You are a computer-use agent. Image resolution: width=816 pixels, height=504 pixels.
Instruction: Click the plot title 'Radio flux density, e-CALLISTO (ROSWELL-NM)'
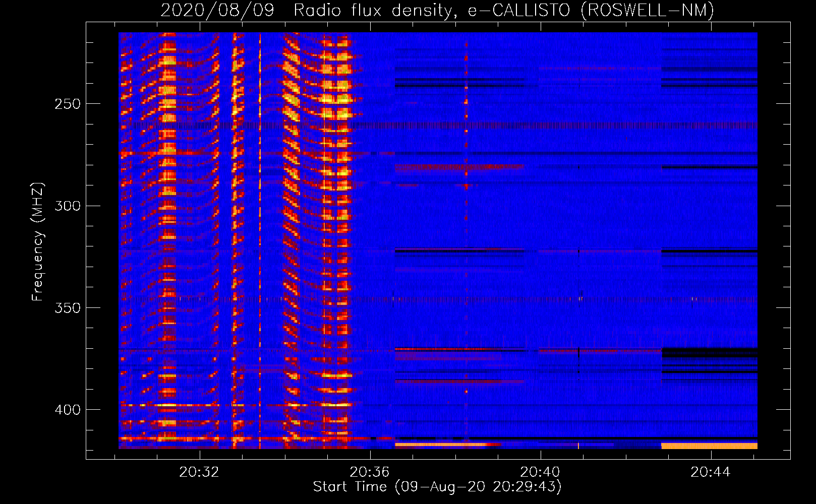(504, 10)
